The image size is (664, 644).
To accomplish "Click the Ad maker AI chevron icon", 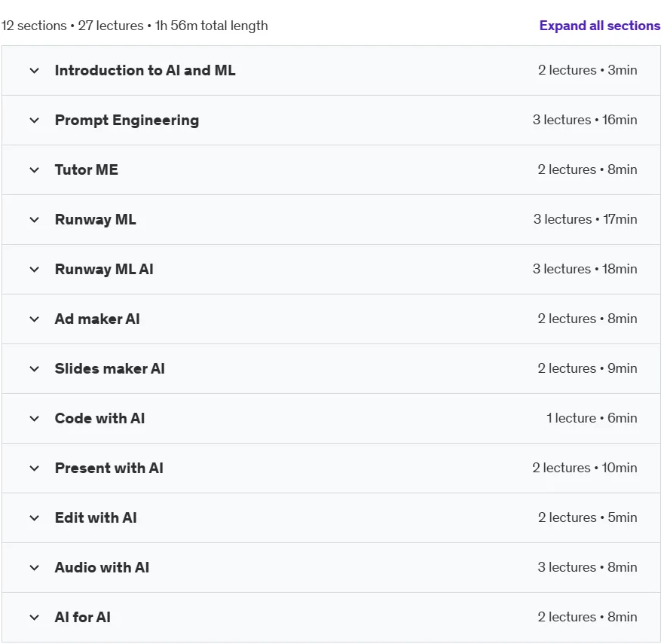I will (x=35, y=319).
